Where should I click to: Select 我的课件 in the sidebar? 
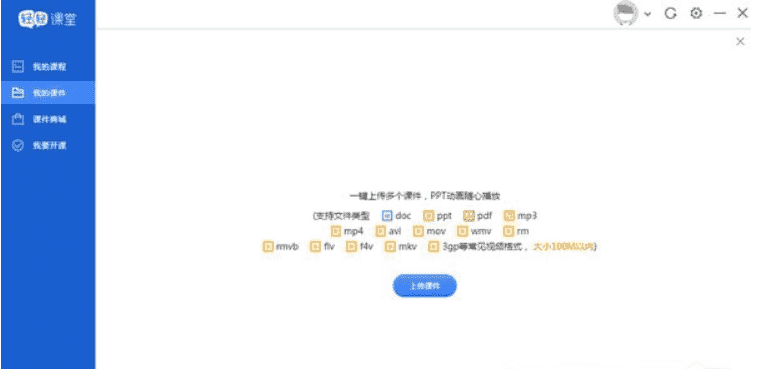[48, 93]
